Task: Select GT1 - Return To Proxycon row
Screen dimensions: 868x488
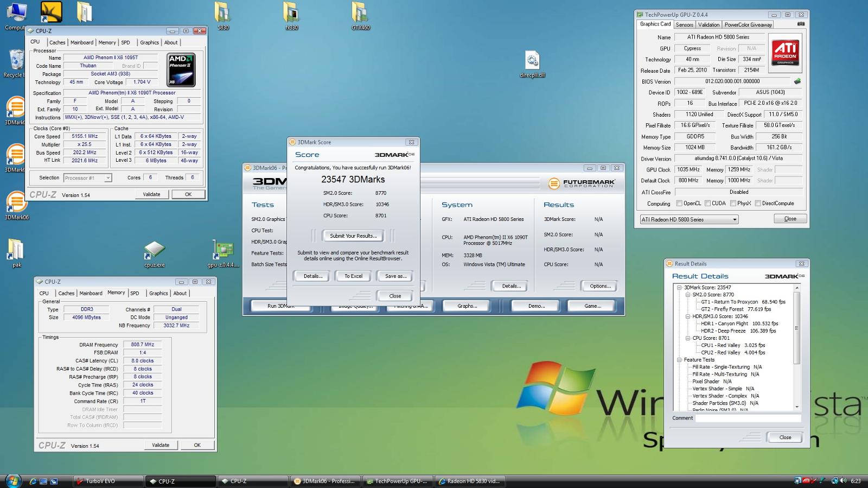Action: (x=743, y=302)
